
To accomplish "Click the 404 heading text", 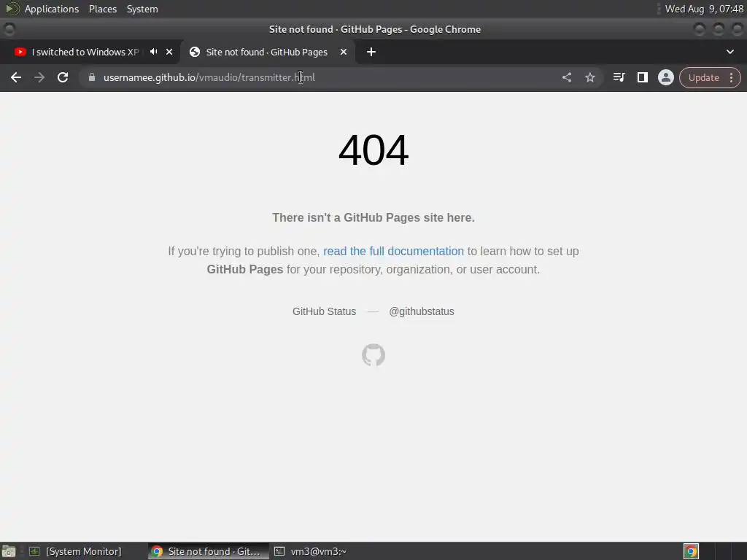I will point(373,150).
